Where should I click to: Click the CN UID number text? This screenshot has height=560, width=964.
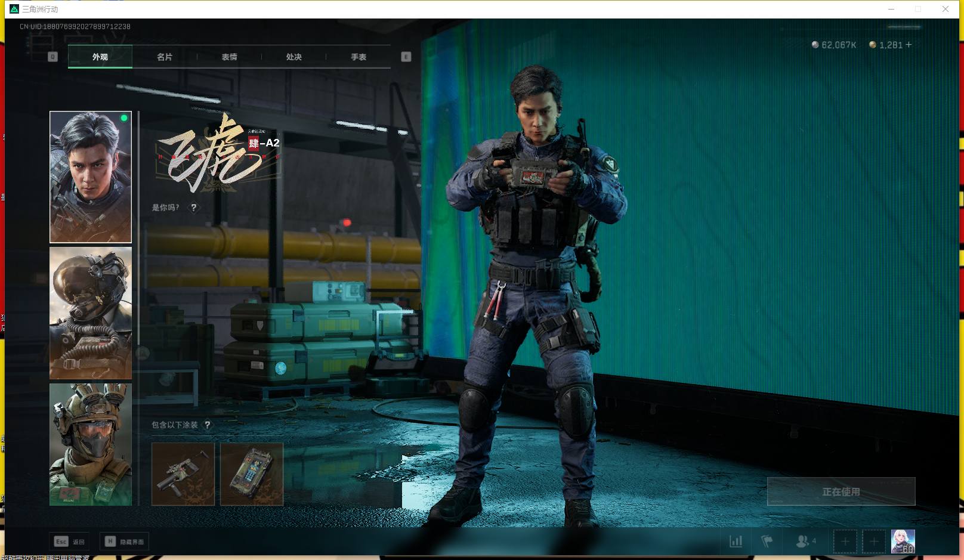75,26
